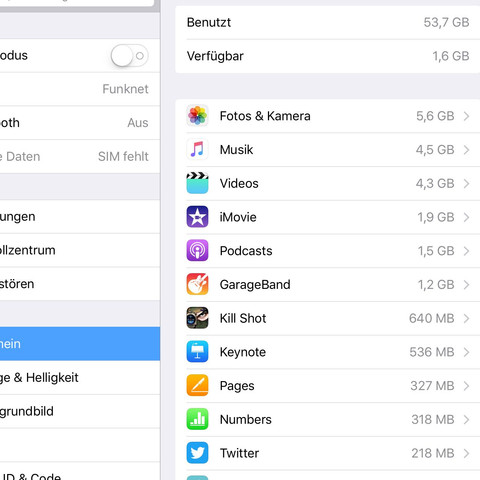Viewport: 480px width, 480px height.
Task: Tap the Keynote podium icon
Action: click(197, 352)
